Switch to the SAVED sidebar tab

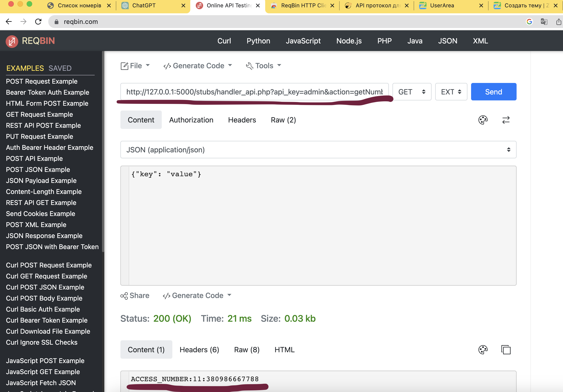click(x=60, y=68)
